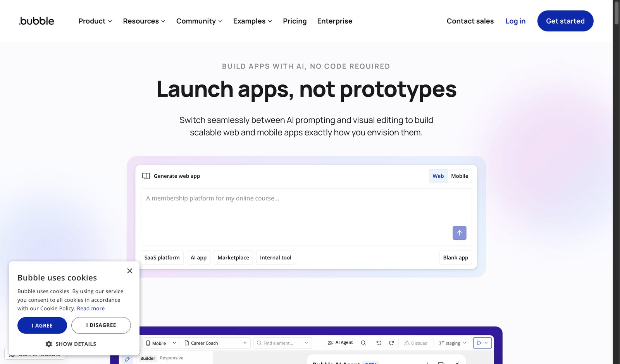Click the pencil design icon in editor sidebar
This screenshot has width=620, height=364.
click(127, 359)
